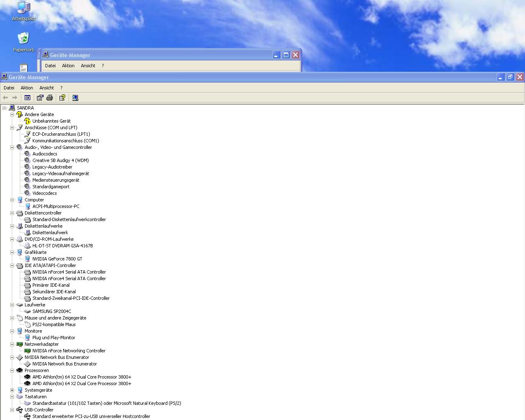Click the Help toolbar icon with question mark
The height and width of the screenshot is (420, 525).
(62, 98)
